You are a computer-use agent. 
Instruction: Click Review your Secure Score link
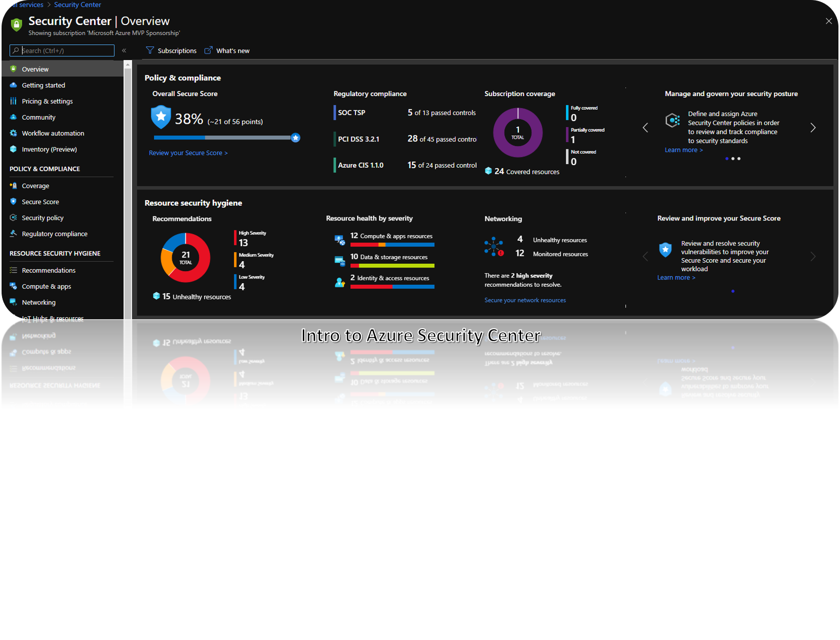(188, 153)
